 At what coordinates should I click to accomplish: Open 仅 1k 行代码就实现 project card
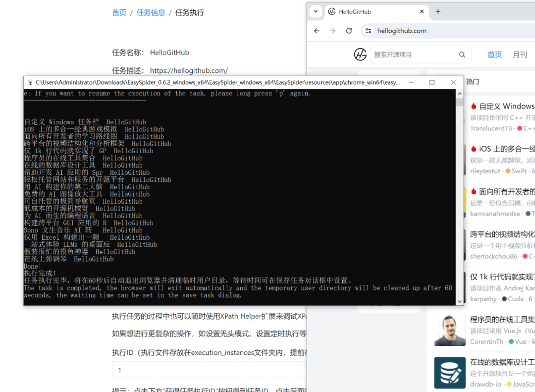click(500, 287)
